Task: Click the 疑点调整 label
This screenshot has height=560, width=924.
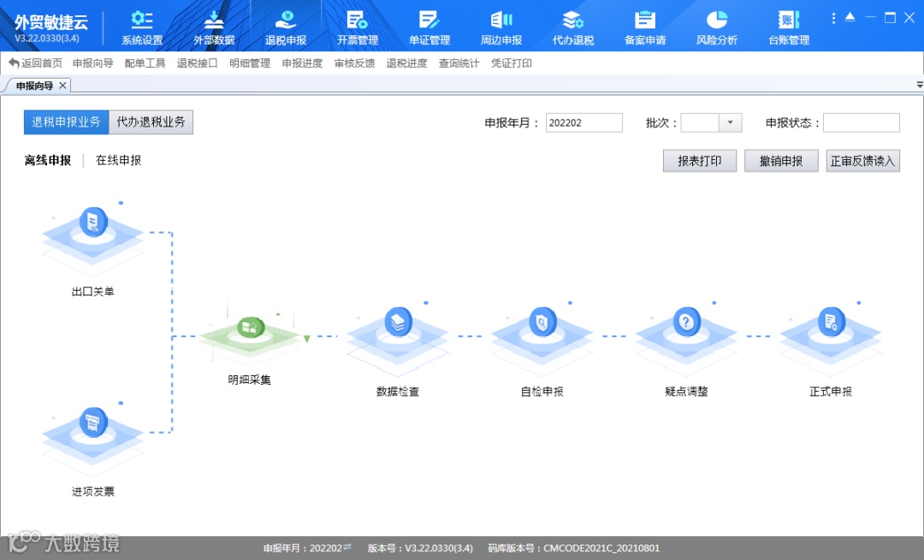Action: click(686, 392)
